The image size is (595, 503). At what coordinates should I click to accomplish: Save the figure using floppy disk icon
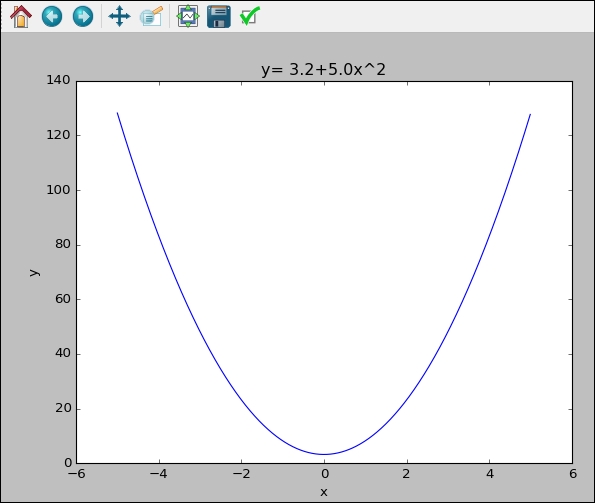219,16
